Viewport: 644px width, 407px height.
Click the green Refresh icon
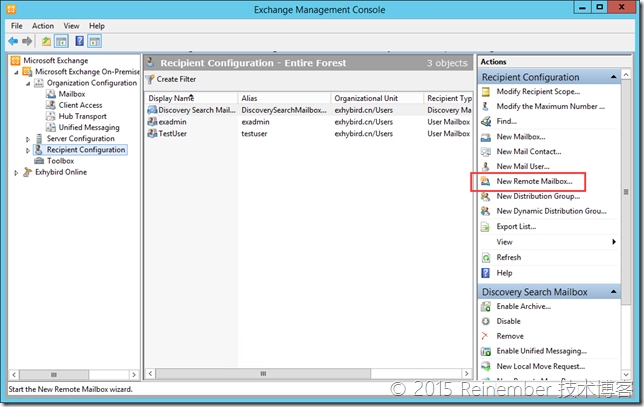click(x=486, y=258)
